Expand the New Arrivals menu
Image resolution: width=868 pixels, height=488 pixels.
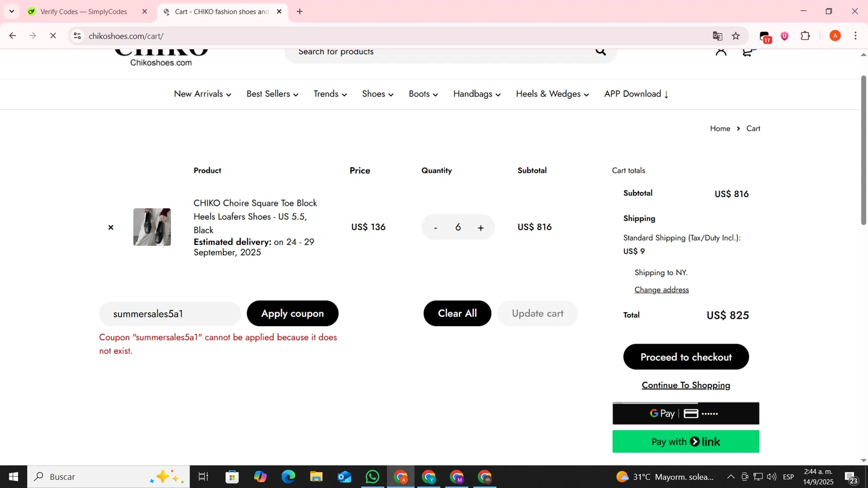click(x=203, y=94)
